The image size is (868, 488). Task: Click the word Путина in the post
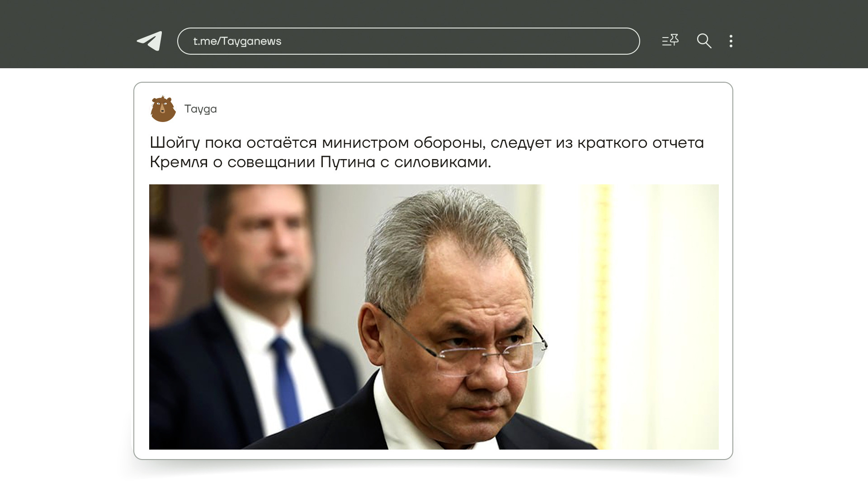[348, 162]
